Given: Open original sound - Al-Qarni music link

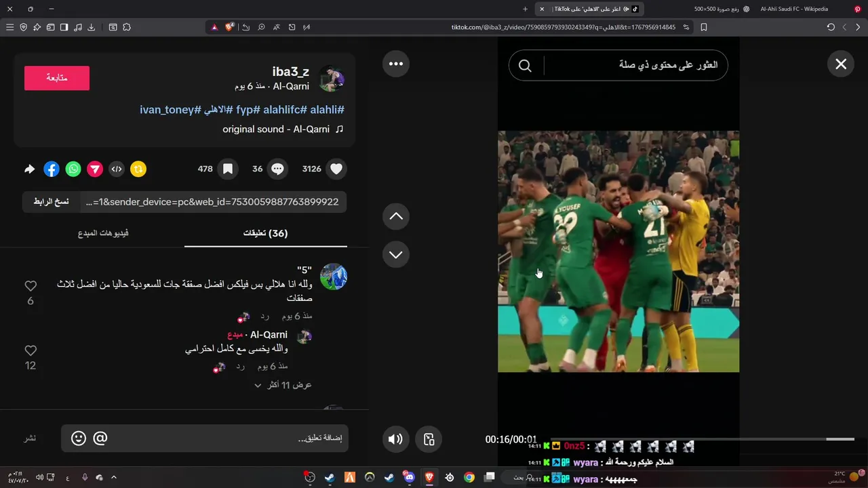Looking at the screenshot, I should pos(283,129).
